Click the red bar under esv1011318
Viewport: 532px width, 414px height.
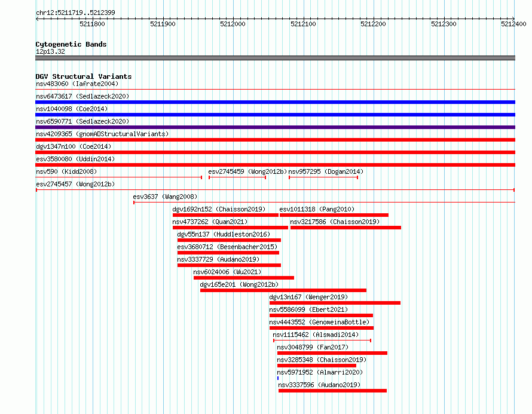tap(334, 215)
